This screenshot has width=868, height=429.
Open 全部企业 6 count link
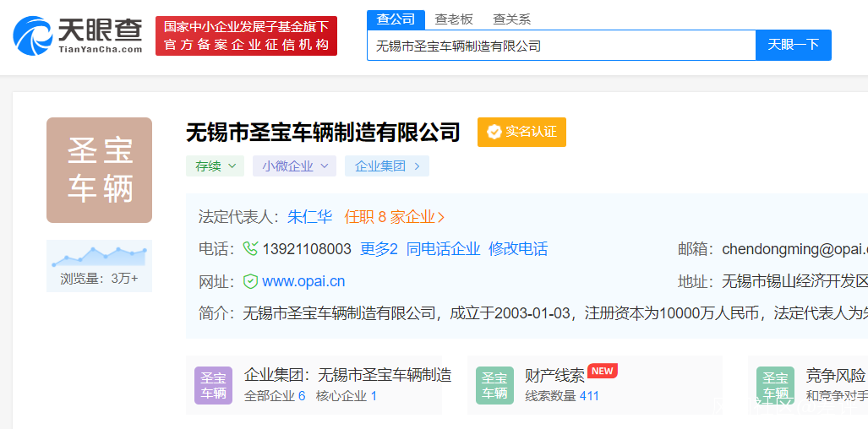[x=275, y=396]
